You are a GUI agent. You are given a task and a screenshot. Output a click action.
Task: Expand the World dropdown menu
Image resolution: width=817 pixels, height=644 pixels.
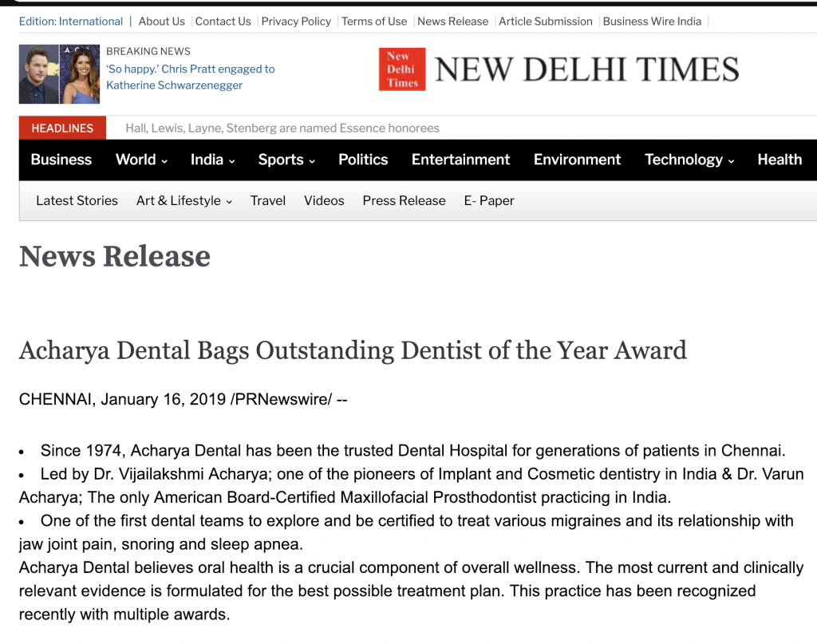coord(141,160)
